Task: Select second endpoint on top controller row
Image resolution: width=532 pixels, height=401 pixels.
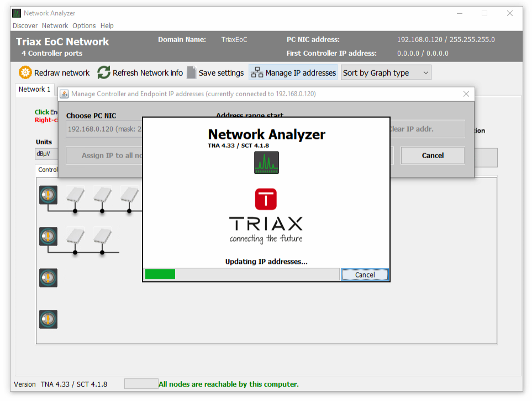Action: click(102, 195)
